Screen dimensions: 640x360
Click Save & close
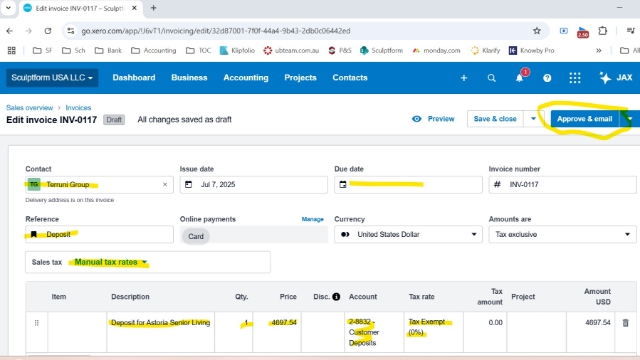click(x=495, y=119)
